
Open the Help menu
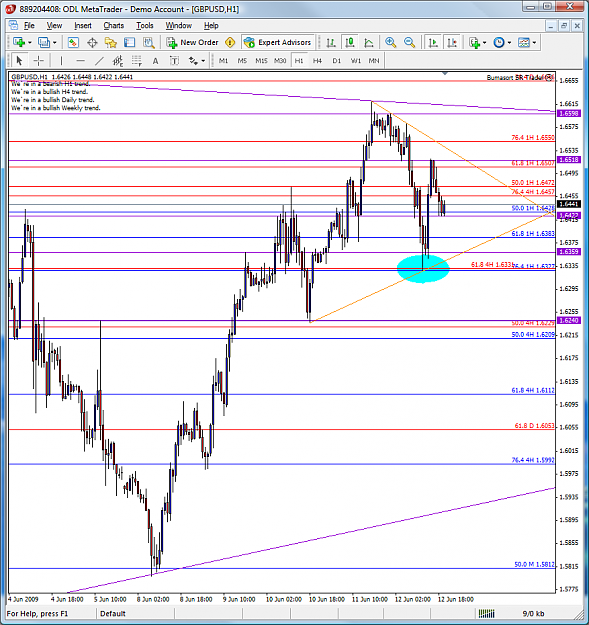point(211,26)
